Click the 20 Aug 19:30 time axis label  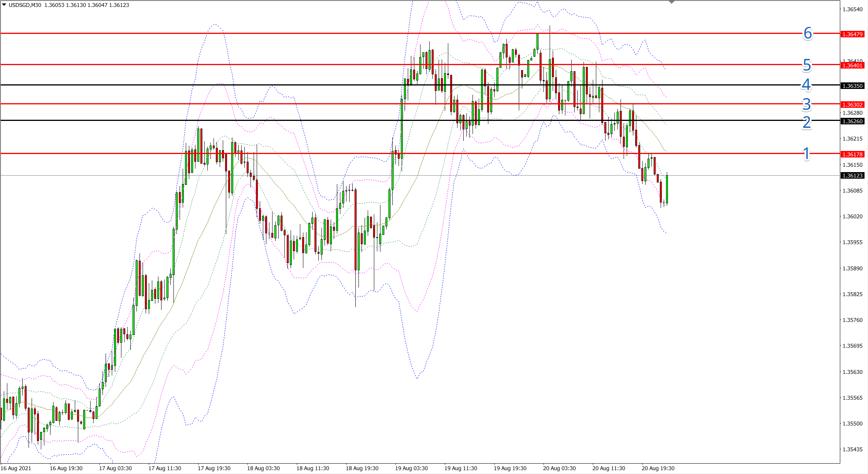(658, 468)
